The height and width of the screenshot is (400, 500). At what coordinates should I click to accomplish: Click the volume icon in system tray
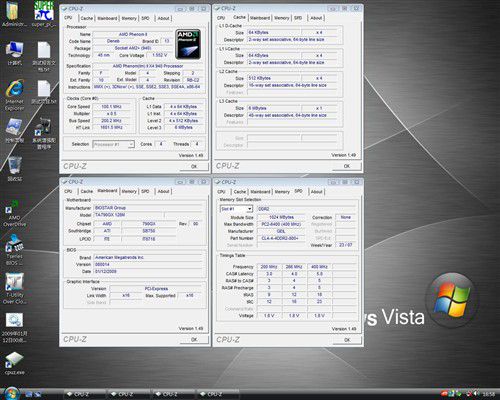click(x=476, y=394)
